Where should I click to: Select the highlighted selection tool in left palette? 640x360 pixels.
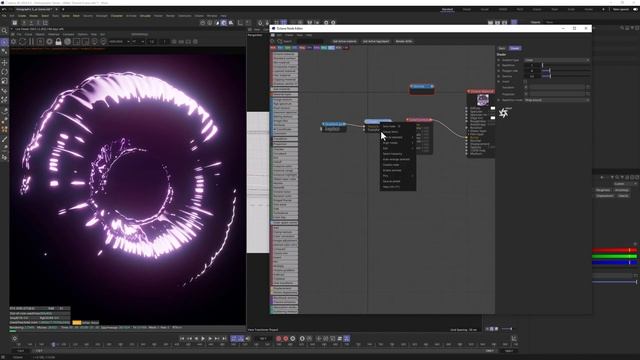(4, 42)
